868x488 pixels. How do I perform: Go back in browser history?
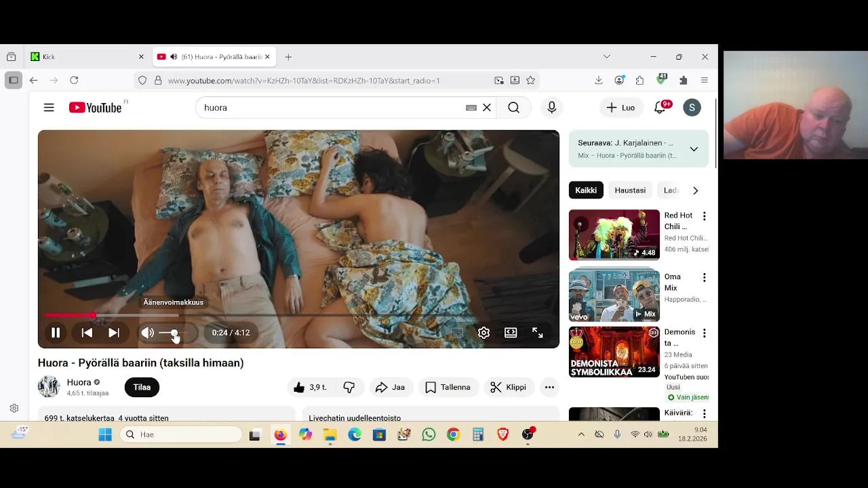point(33,80)
